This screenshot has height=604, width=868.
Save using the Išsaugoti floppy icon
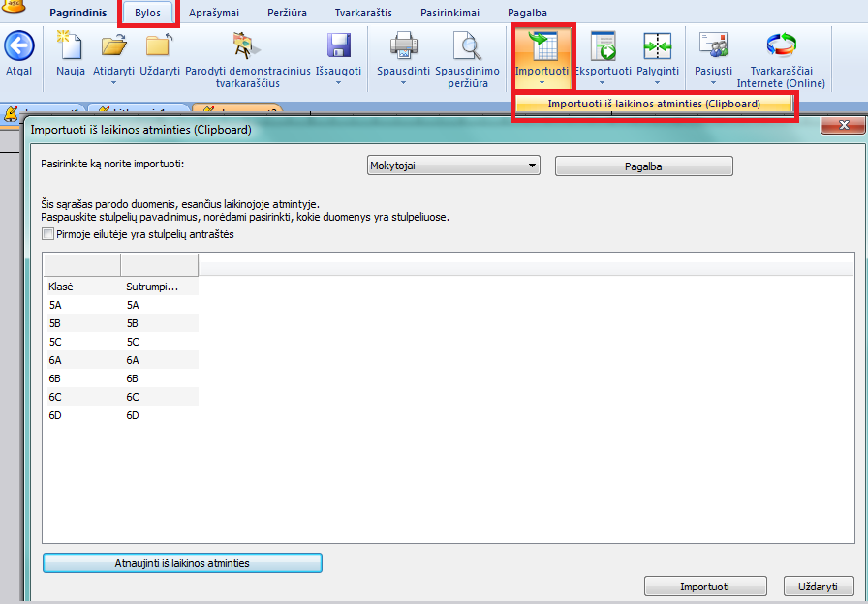coord(338,46)
